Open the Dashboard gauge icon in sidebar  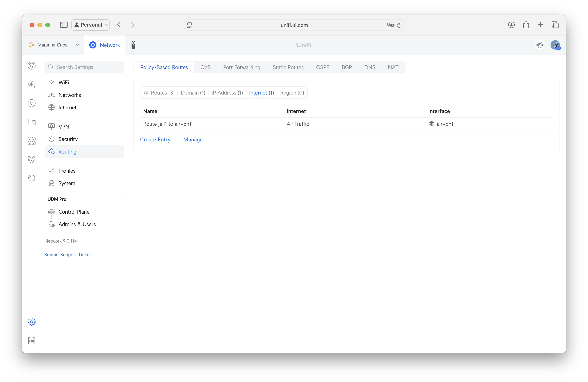click(32, 65)
